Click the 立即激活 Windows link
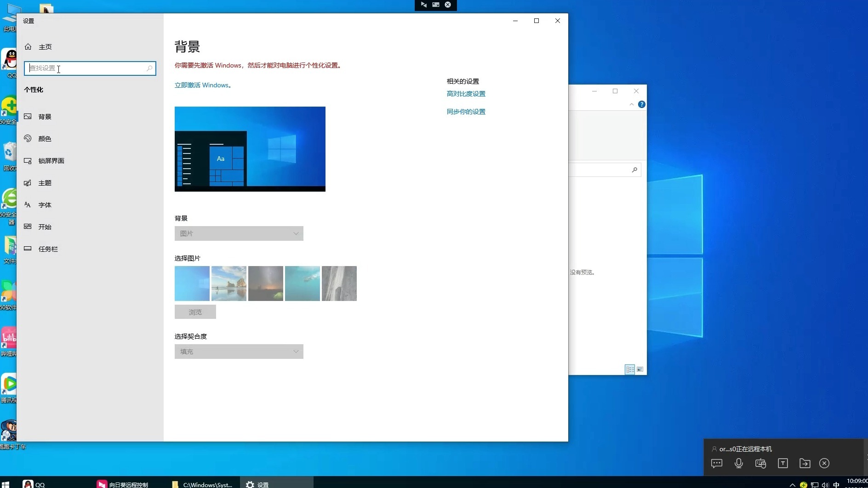 tap(203, 85)
